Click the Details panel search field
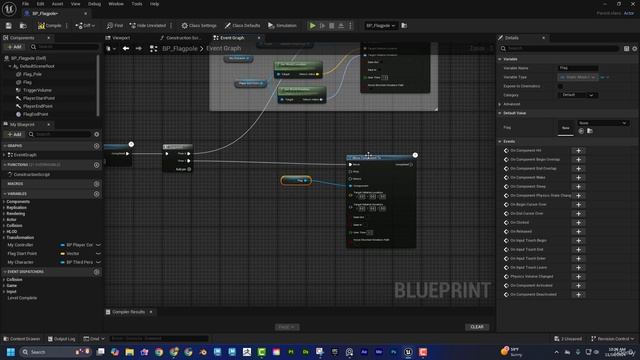Viewport: 640px width, 360px height. 560,49
